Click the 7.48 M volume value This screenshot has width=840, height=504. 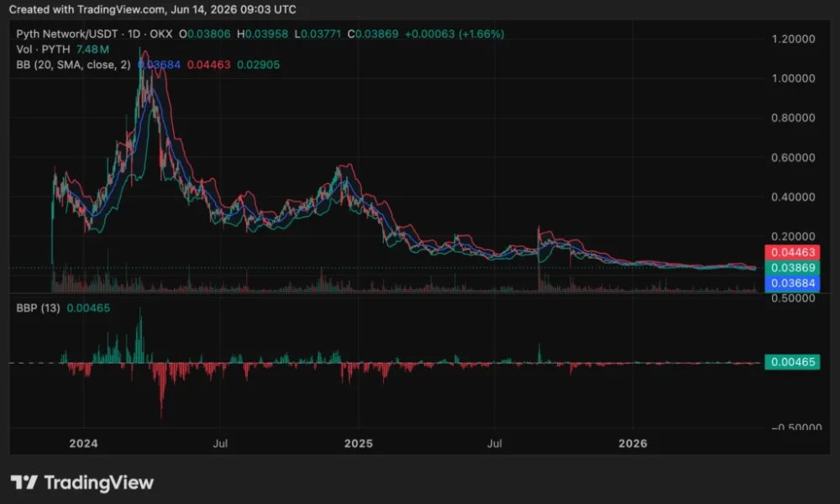[x=92, y=50]
